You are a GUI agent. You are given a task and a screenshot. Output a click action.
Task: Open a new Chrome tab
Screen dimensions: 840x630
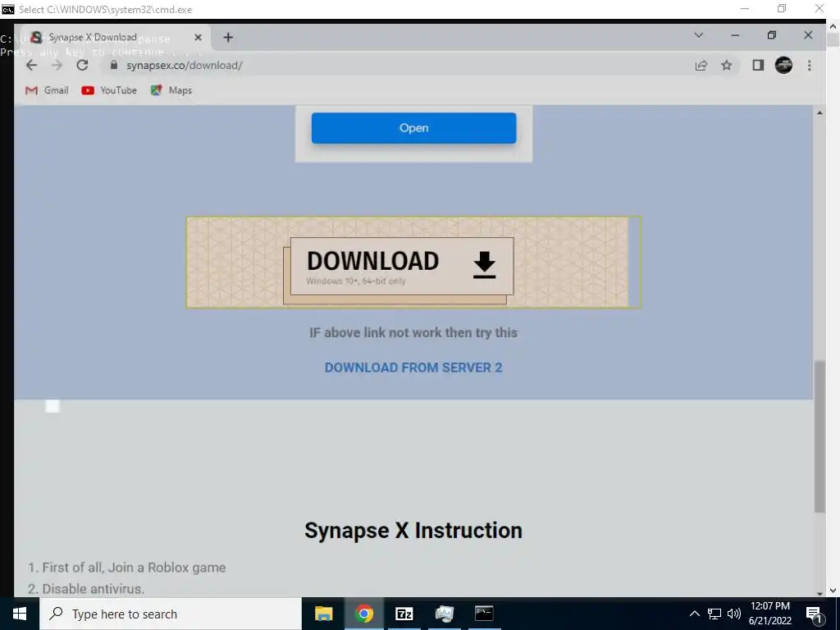pos(228,38)
